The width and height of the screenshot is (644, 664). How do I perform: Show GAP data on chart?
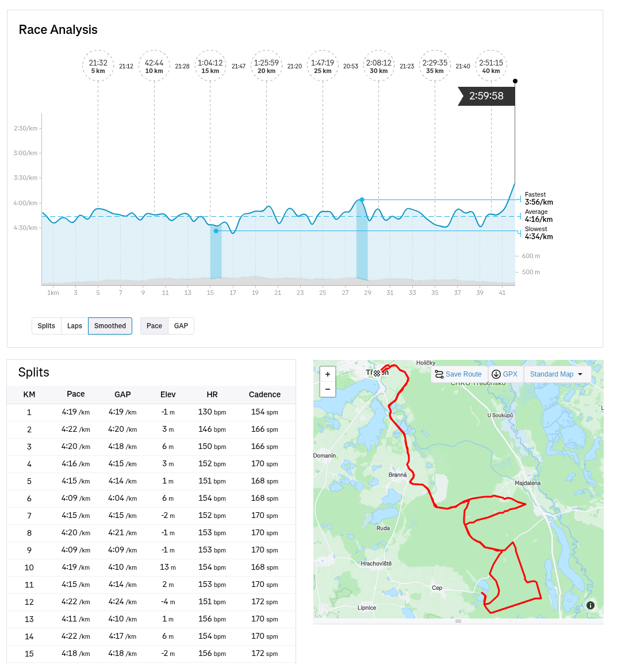[181, 326]
